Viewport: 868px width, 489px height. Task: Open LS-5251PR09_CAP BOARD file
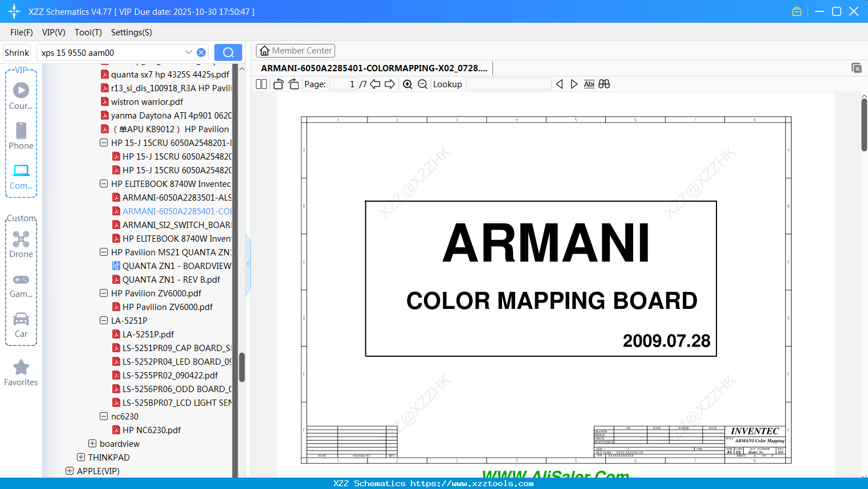[x=172, y=348]
